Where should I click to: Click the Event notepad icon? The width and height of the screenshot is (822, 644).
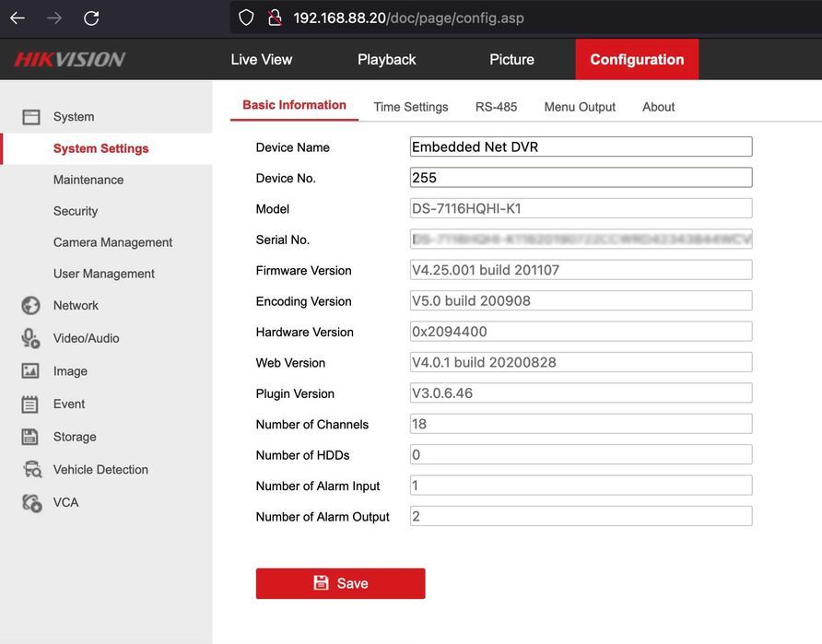29,404
